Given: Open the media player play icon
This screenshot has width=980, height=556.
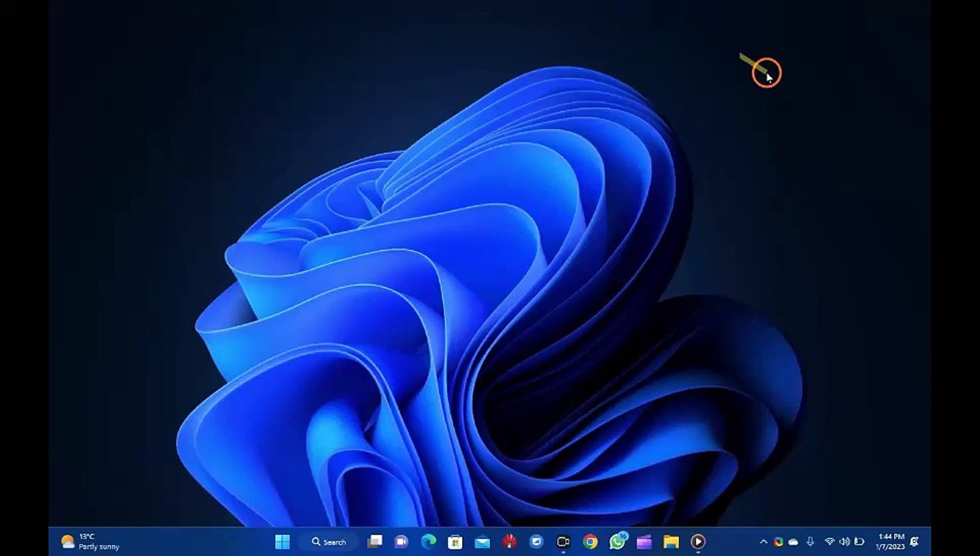Looking at the screenshot, I should 698,542.
